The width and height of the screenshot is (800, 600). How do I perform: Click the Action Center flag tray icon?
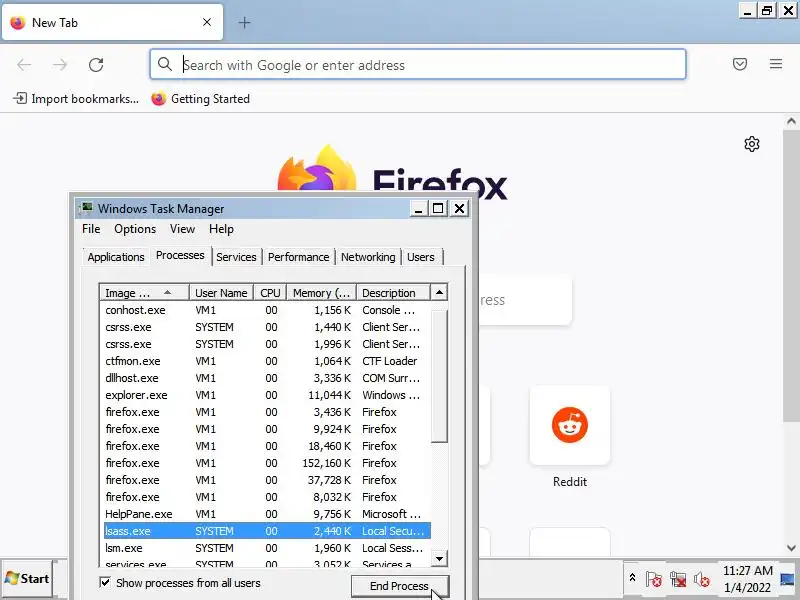tap(654, 579)
